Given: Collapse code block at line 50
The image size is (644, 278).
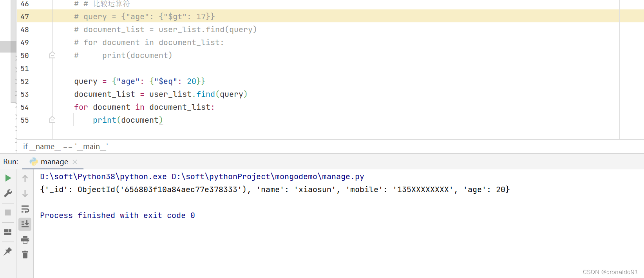Looking at the screenshot, I should pyautogui.click(x=52, y=55).
